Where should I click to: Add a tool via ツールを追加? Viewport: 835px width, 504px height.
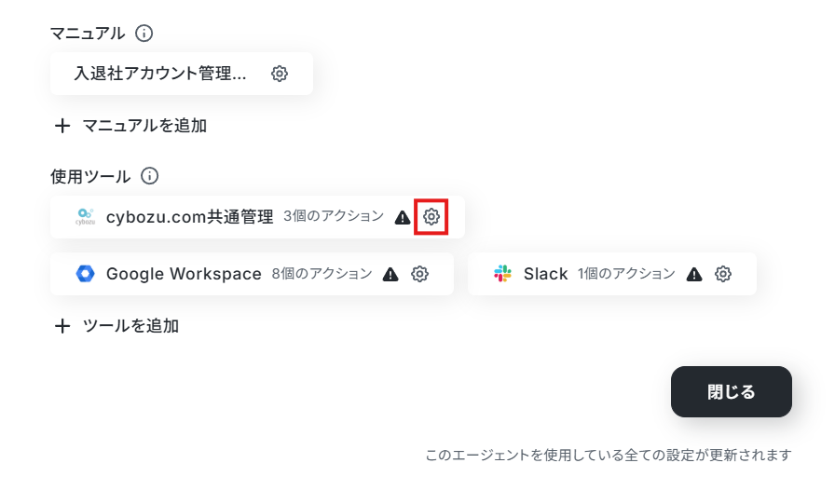click(116, 326)
